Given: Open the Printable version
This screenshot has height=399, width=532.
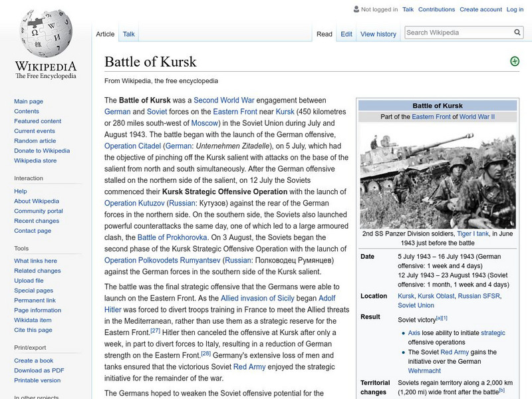Looking at the screenshot, I should point(37,380).
